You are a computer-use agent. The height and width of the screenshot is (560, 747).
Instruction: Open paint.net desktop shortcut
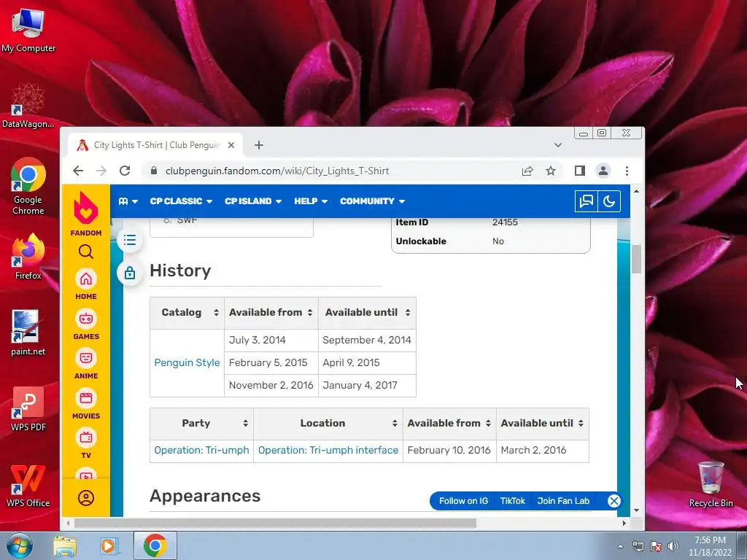28,332
